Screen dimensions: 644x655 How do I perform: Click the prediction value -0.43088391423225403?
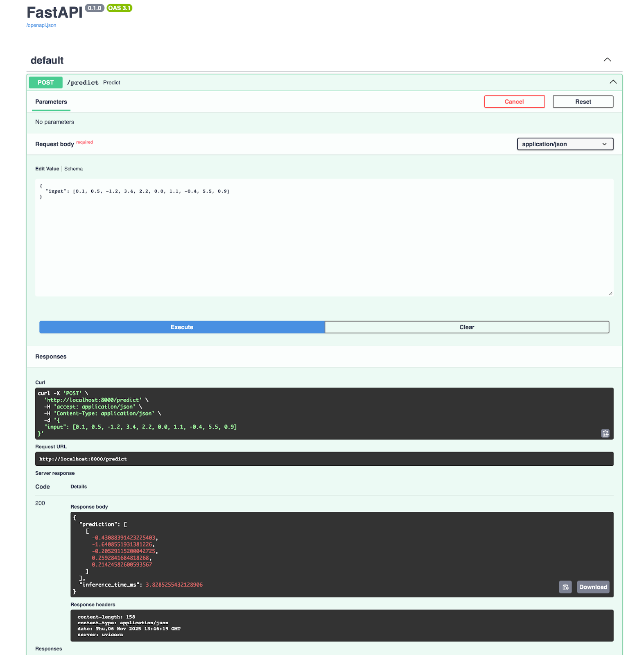point(124,538)
